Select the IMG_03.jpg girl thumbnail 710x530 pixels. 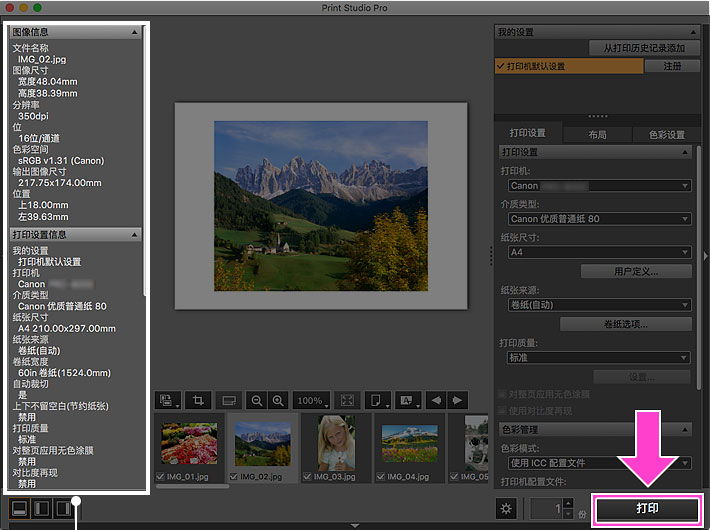click(x=336, y=443)
